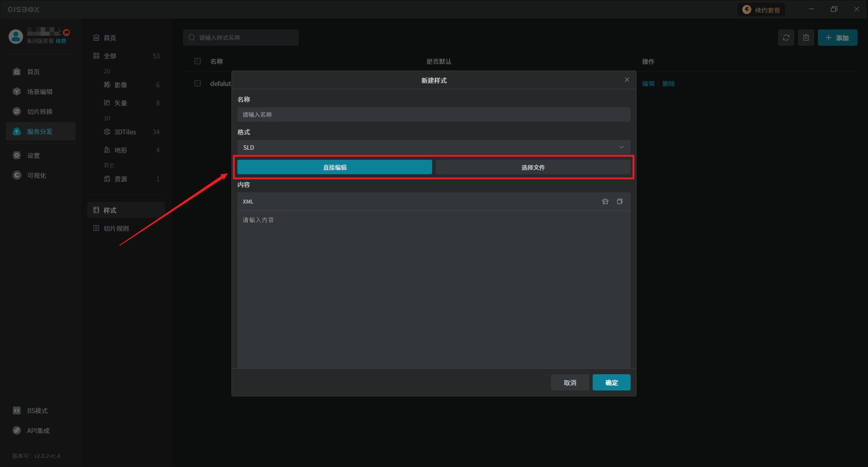868x467 pixels.
Task: Click the trash delete icon in top toolbar
Action: coord(806,38)
